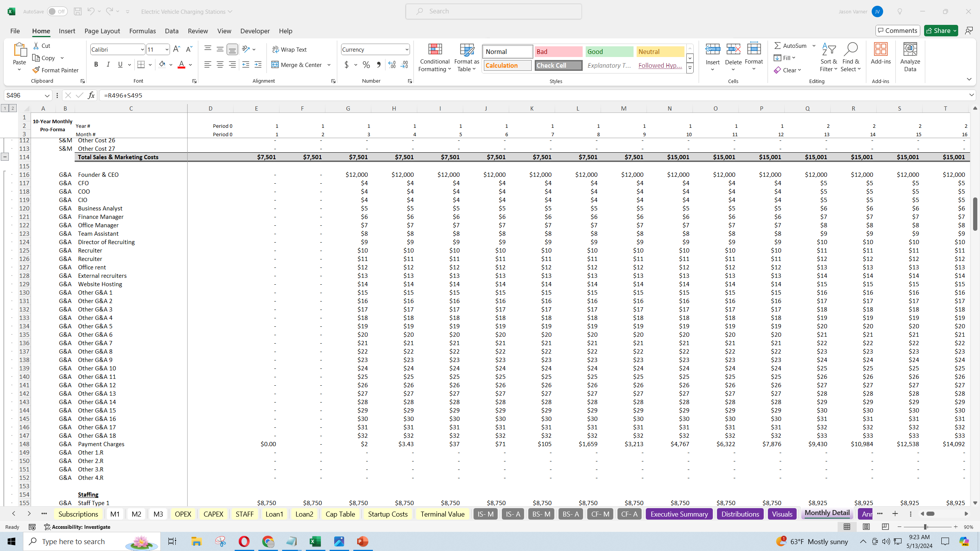Open Find & Select menu
The image size is (980, 551).
(851, 57)
